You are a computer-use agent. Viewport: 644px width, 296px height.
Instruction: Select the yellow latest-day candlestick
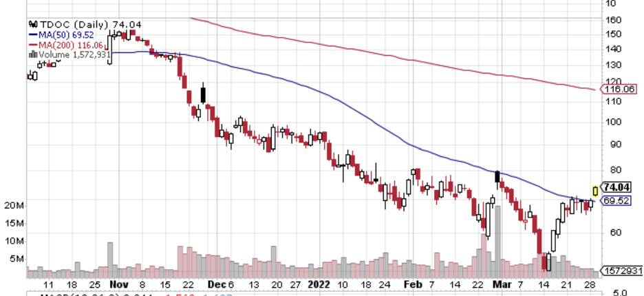(595, 191)
